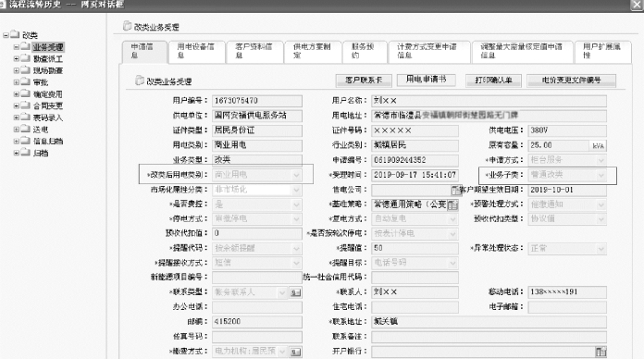644x359 pixels.
Task: Click the 受理时间 field
Action: 415,175
